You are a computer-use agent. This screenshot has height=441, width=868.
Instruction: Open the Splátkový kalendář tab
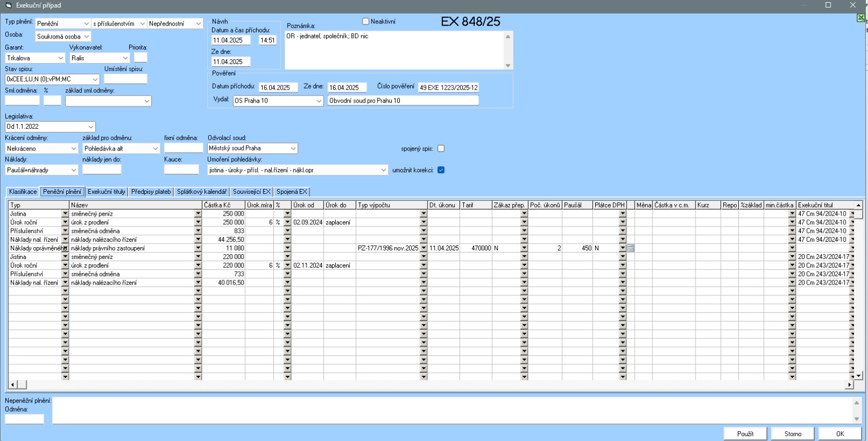coord(201,192)
